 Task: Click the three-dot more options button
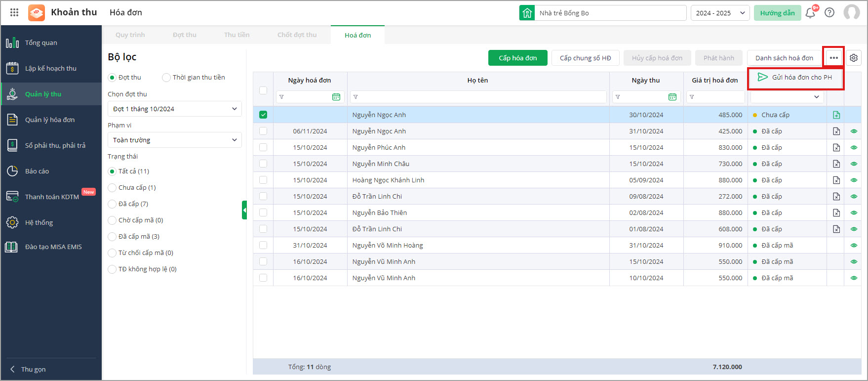834,58
